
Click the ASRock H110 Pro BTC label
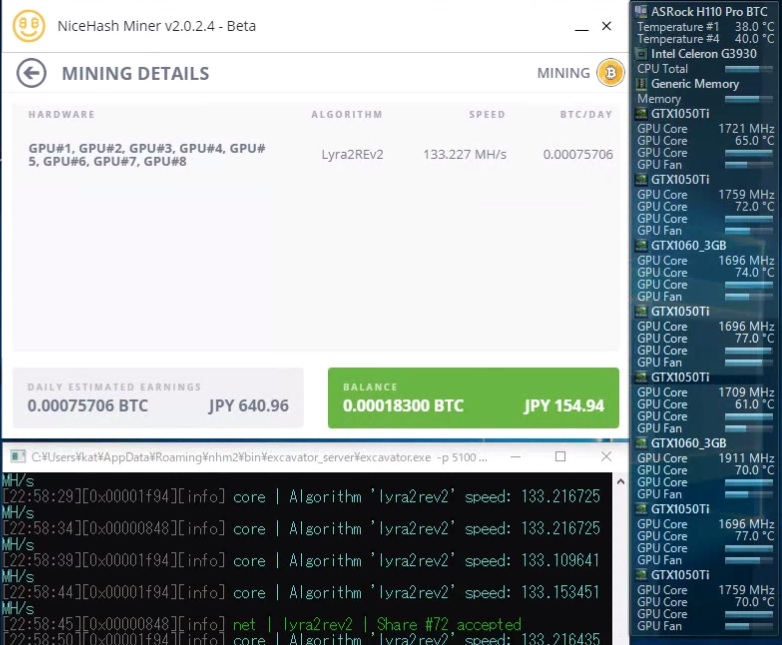point(709,11)
